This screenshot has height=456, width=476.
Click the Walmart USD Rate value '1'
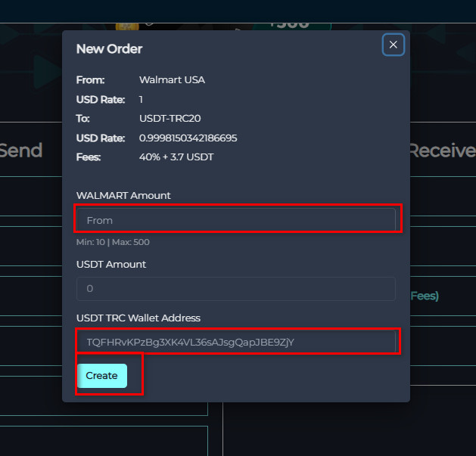[x=141, y=100]
